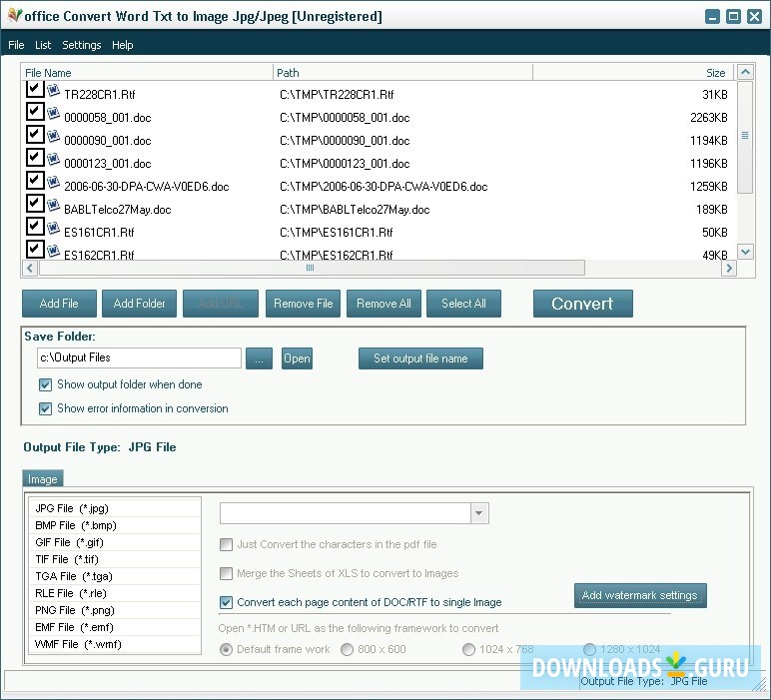This screenshot has height=700, width=771.
Task: Click the Word icon beside BABLTelco27May.doc
Action: (x=53, y=206)
